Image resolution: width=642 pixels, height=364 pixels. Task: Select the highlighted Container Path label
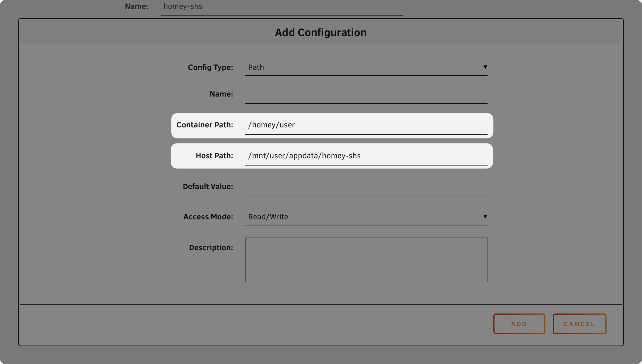205,125
